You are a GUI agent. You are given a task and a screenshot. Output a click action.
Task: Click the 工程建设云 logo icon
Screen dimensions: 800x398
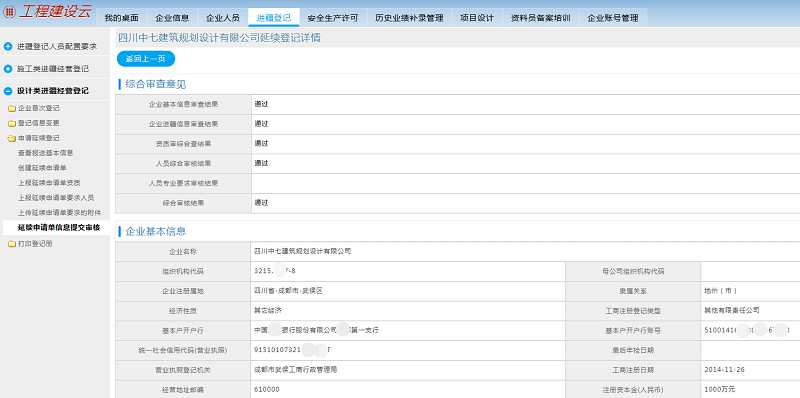9,12
